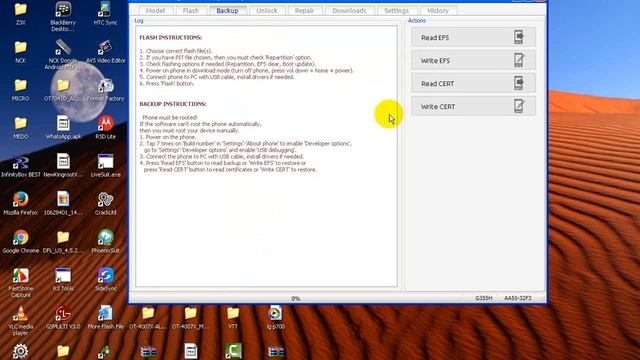Select the RSD Lite shortcut
The height and width of the screenshot is (360, 640).
[105, 128]
